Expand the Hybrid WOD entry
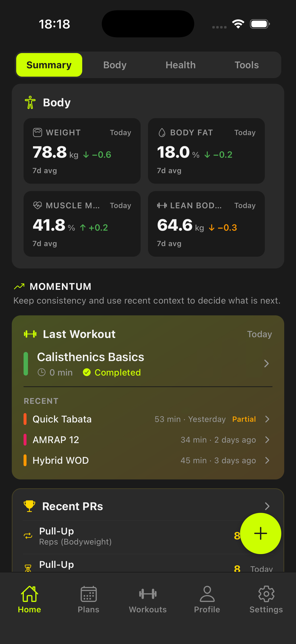Image resolution: width=296 pixels, height=644 pixels. click(267, 460)
